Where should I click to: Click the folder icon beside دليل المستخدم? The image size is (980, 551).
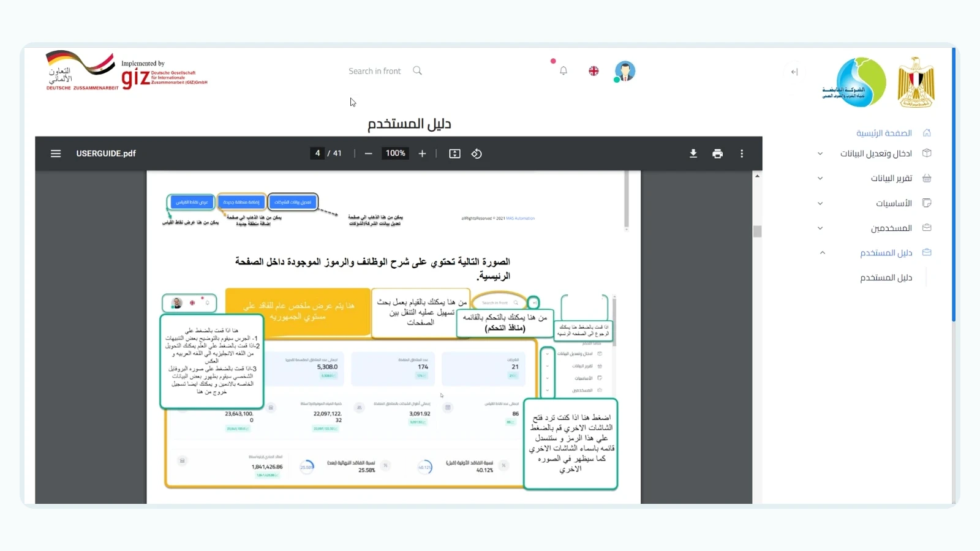click(927, 252)
